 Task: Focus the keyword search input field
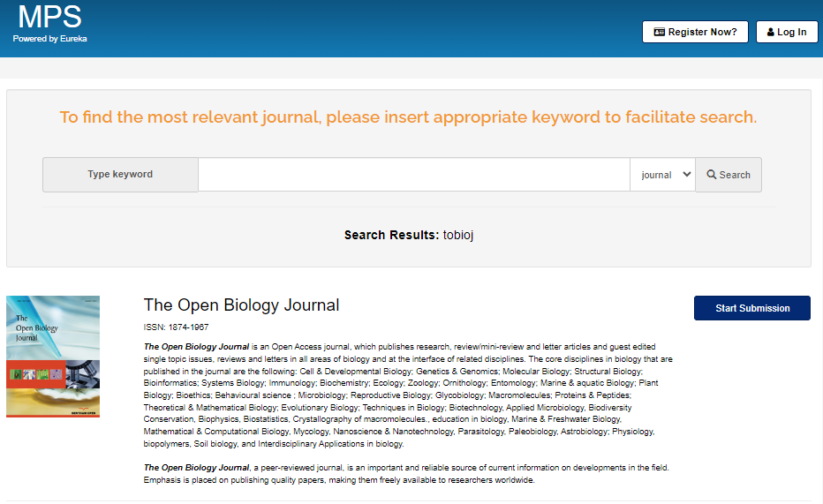pos(413,175)
